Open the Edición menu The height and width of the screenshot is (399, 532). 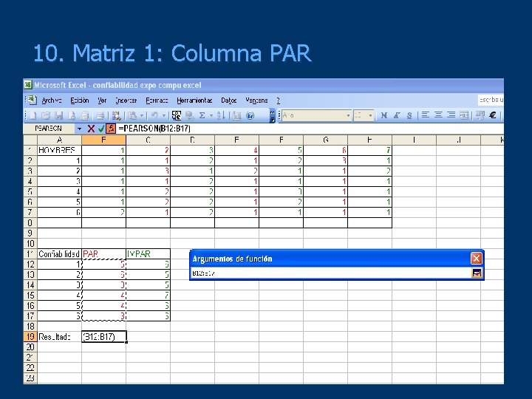pyautogui.click(x=79, y=100)
